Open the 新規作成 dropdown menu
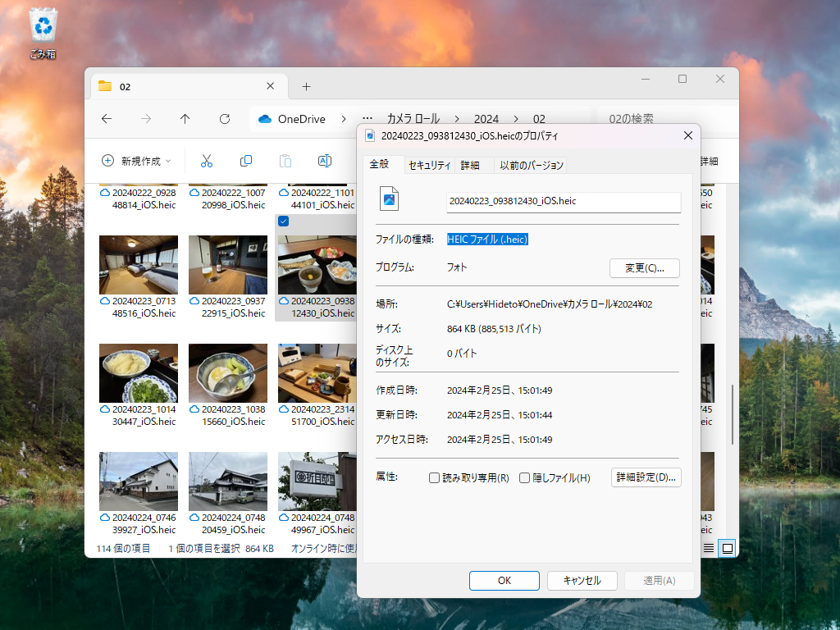This screenshot has height=630, width=840. pos(136,161)
